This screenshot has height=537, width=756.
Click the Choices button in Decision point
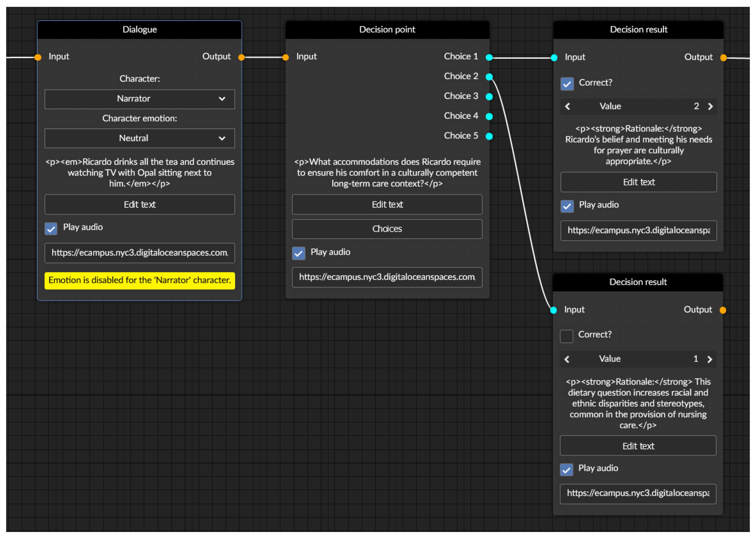tap(387, 229)
